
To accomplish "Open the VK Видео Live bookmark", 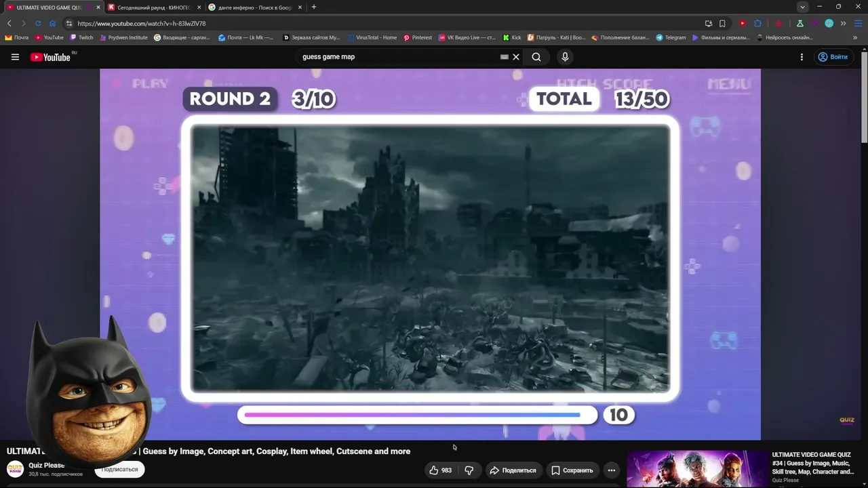I will pos(468,38).
